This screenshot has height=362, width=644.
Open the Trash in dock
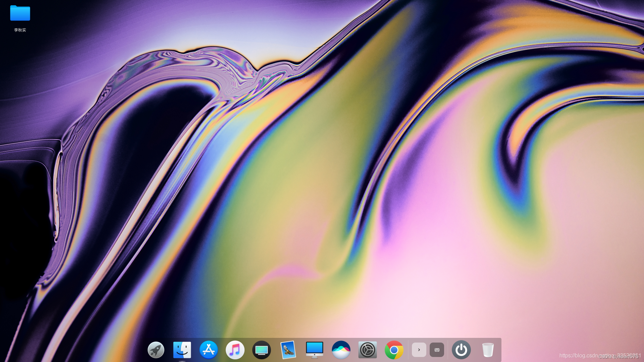click(488, 350)
